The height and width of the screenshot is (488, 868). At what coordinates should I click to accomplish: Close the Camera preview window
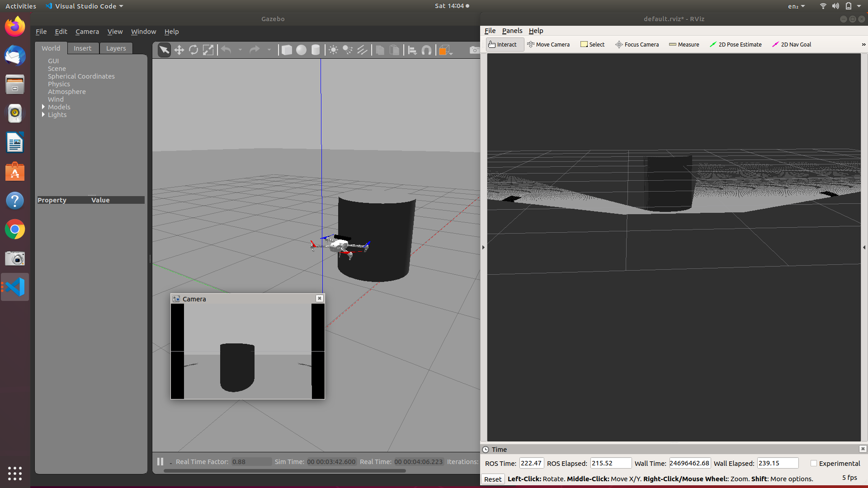coord(320,298)
